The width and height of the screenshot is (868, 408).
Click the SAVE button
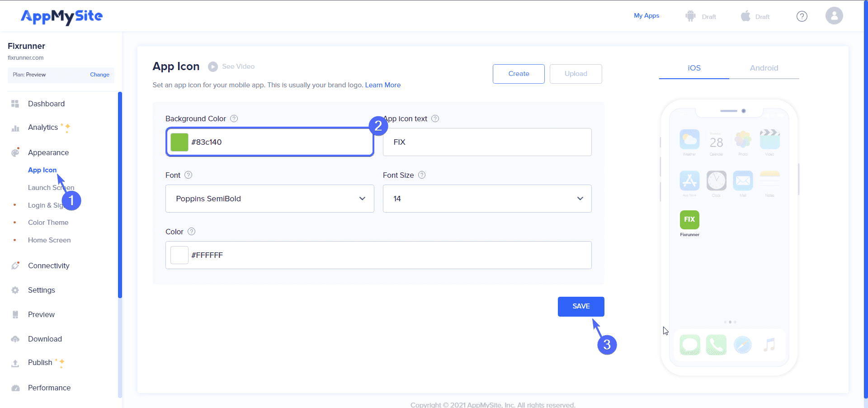581,307
